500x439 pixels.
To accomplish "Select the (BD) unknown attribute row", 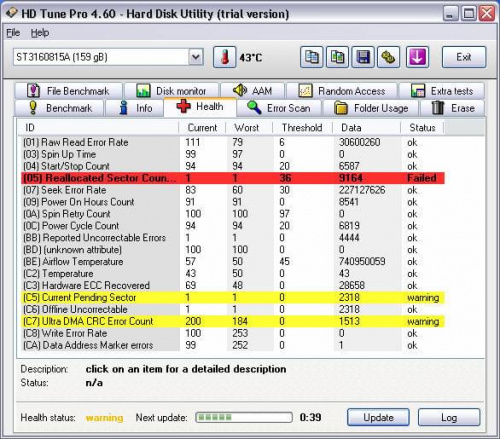I will coord(232,250).
